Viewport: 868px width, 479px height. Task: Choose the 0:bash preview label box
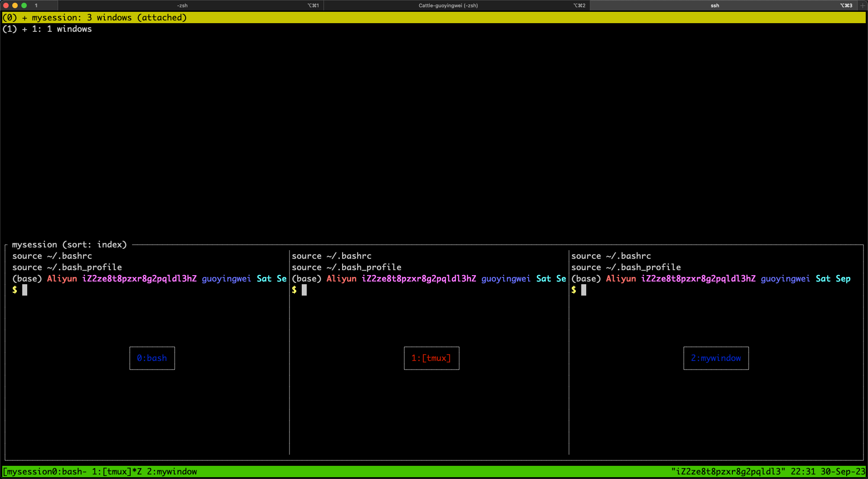point(152,358)
